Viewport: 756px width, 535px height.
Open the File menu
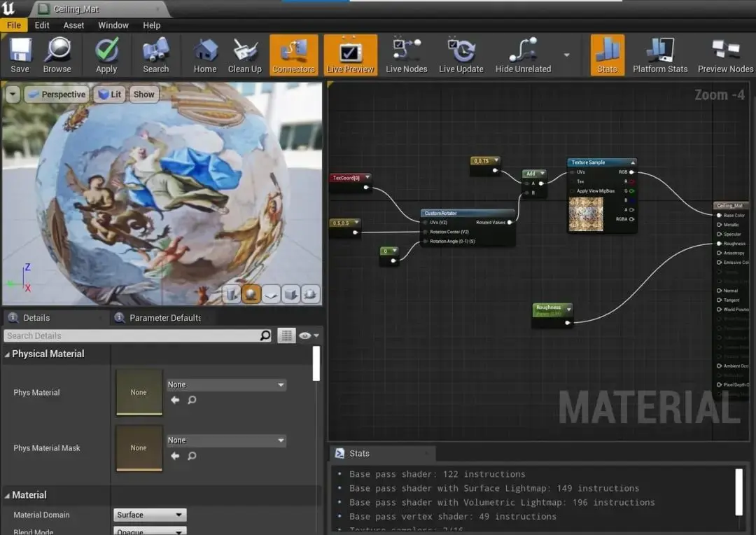tap(13, 25)
